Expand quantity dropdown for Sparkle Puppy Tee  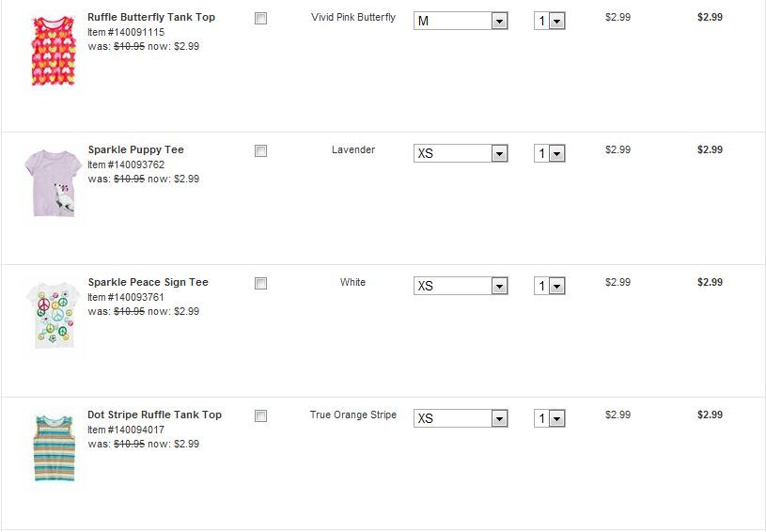pos(550,153)
